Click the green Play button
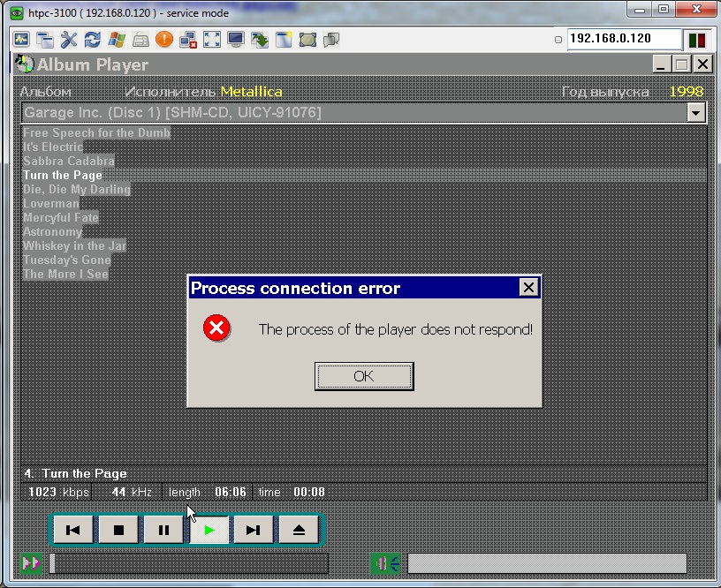This screenshot has width=721, height=588. coord(209,530)
